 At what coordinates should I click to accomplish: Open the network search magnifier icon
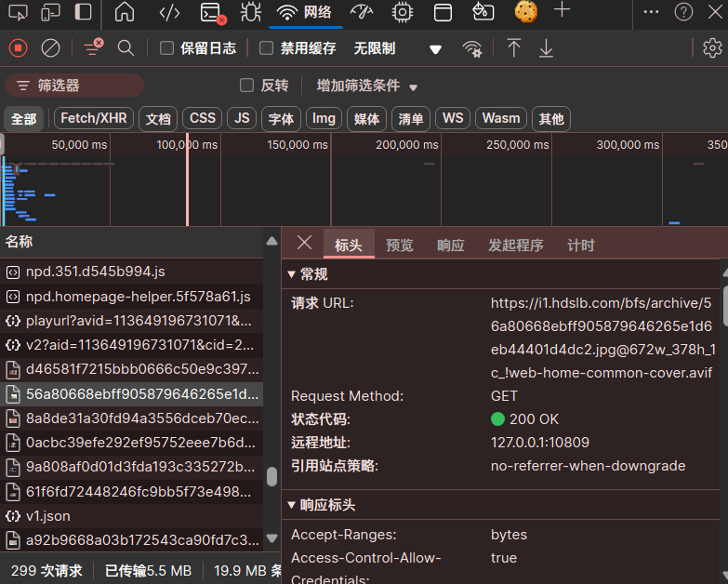point(126,47)
